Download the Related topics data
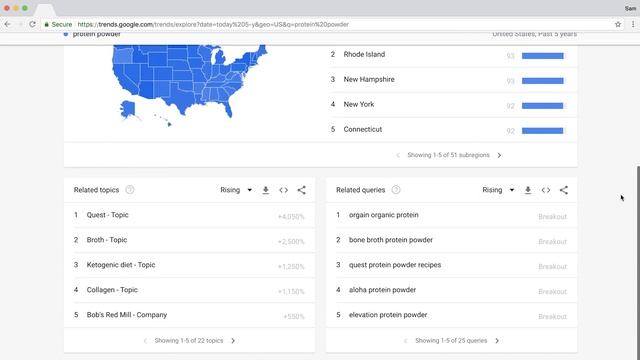640x360 pixels. [266, 190]
